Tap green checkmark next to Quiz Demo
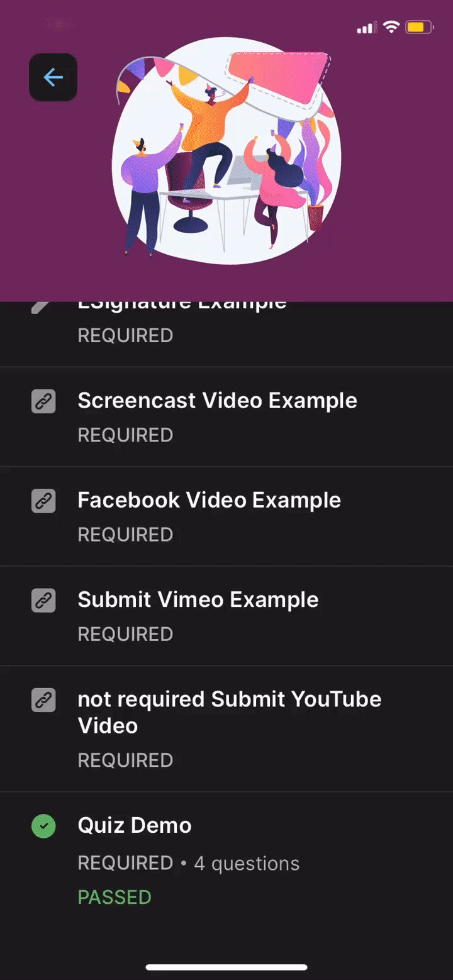 click(x=43, y=826)
